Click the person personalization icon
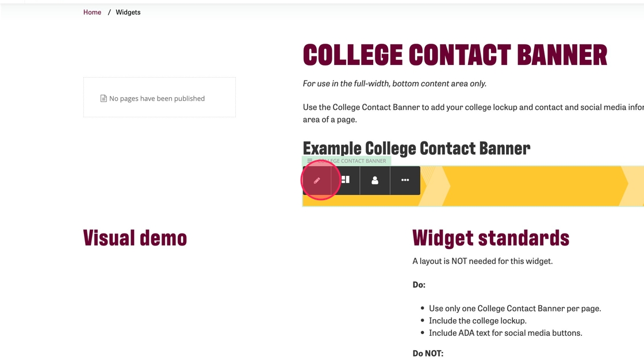Viewport: 644px width, 360px height. (x=375, y=181)
